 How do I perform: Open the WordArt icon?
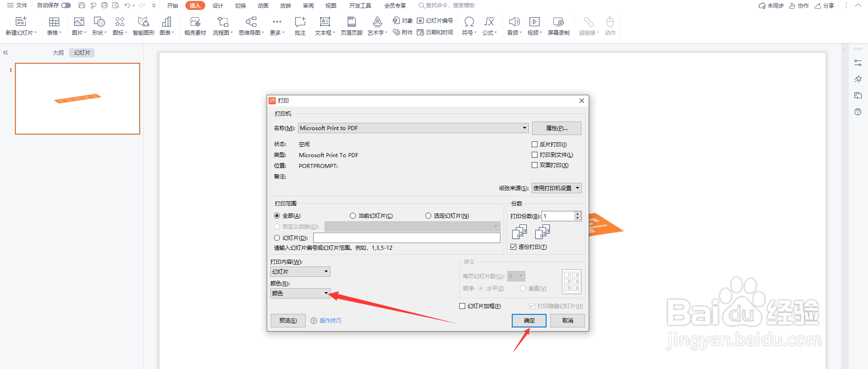[x=377, y=22]
